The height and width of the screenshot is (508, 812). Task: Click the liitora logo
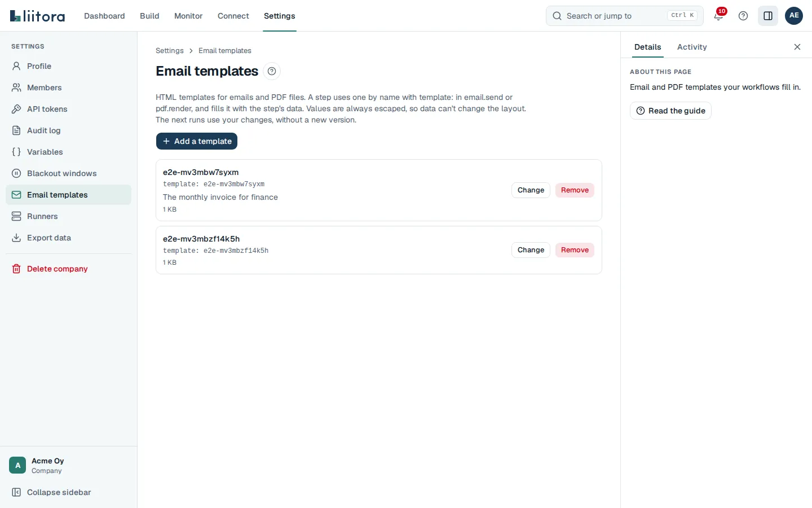click(x=37, y=16)
